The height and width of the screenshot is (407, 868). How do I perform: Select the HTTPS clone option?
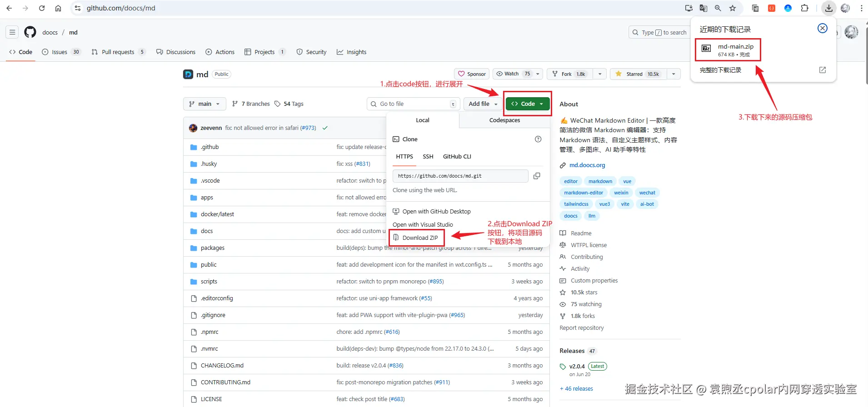404,157
